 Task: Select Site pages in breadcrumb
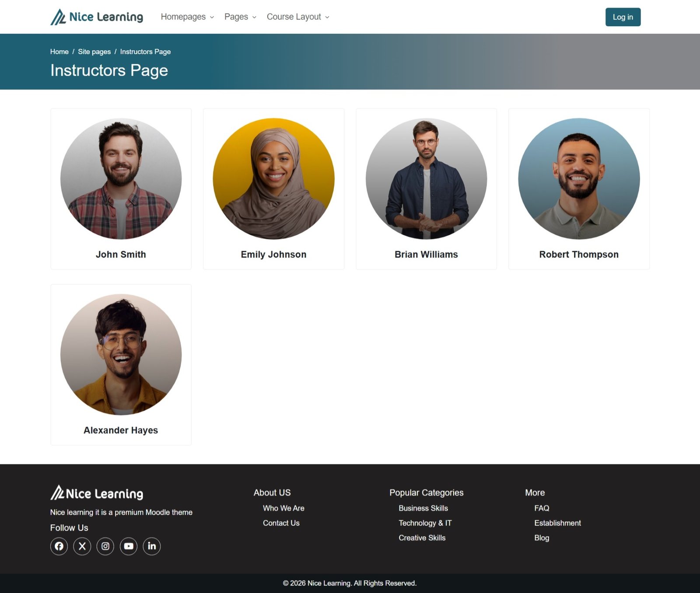point(94,52)
